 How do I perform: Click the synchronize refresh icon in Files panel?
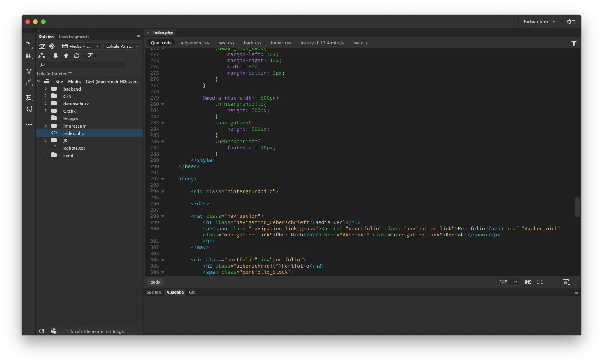point(77,56)
